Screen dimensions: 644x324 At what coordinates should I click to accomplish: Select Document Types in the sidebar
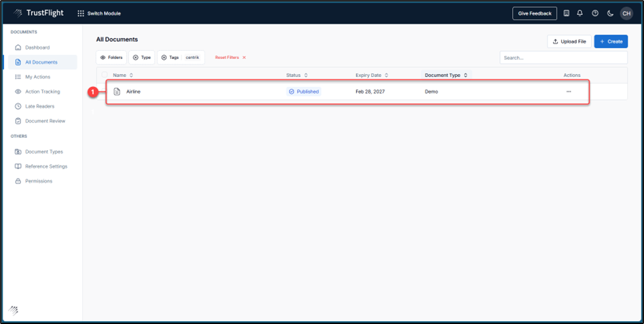[43, 151]
